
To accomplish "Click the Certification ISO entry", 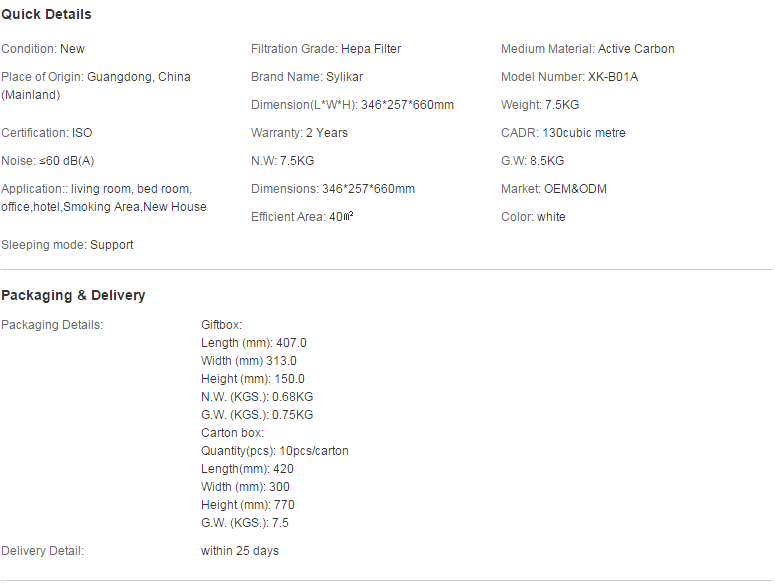I will (x=47, y=133).
